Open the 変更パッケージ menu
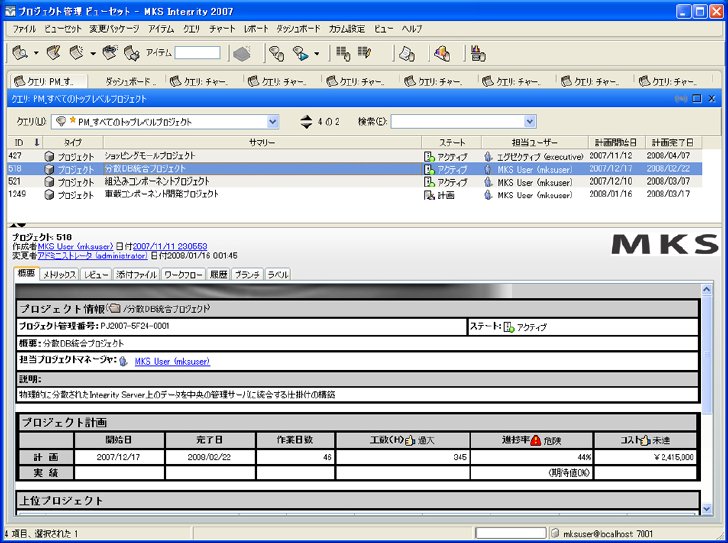728x543 pixels. coord(114,29)
